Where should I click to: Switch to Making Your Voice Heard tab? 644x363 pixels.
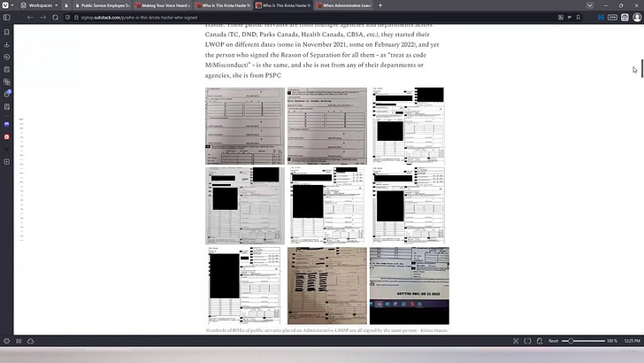162,5
